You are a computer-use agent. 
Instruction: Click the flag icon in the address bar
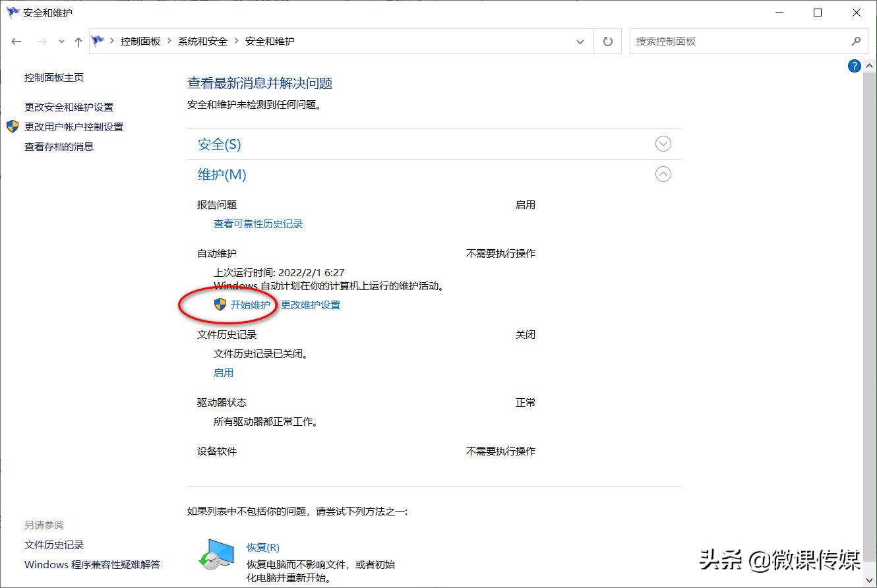click(96, 40)
